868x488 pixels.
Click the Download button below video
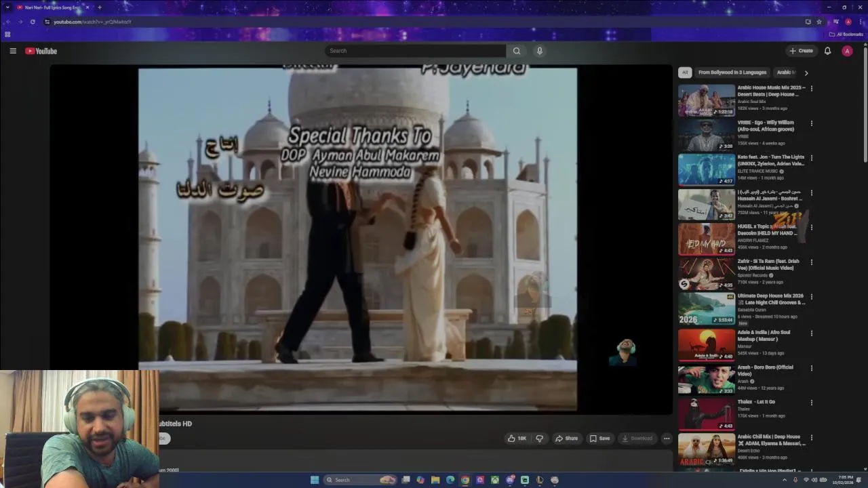637,439
